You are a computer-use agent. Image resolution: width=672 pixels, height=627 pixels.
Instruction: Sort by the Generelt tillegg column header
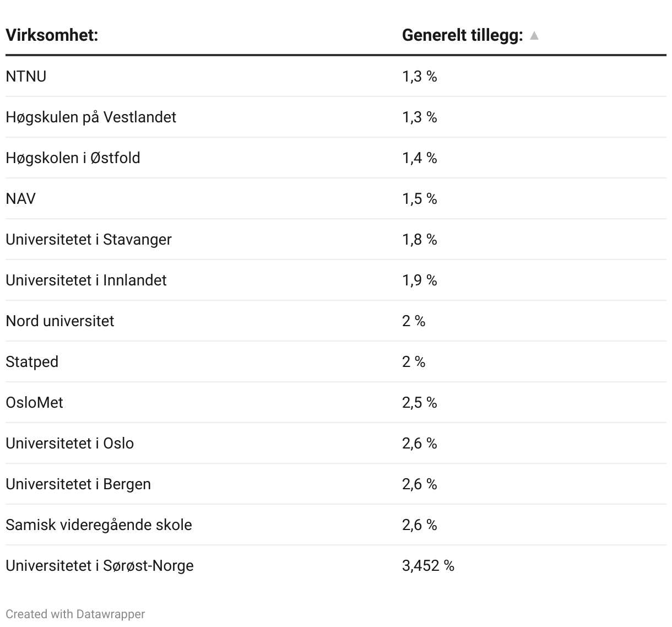462,35
